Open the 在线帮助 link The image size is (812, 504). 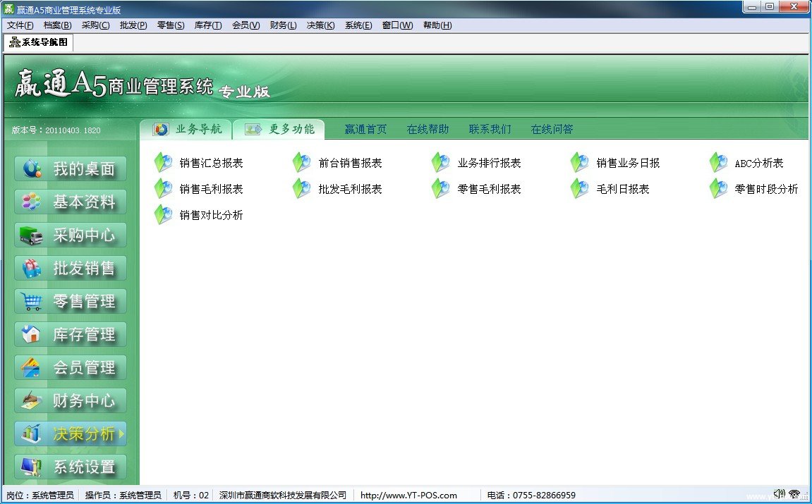click(428, 130)
